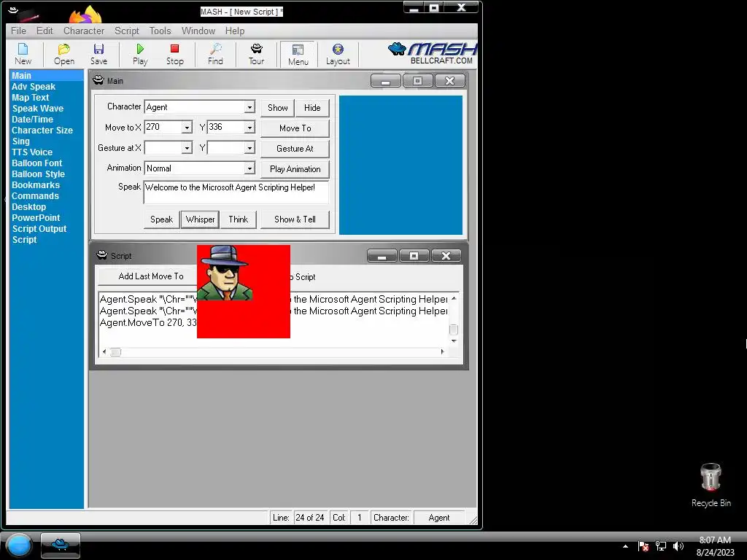Viewport: 747px width, 560px height.
Task: Click the Play Animation button
Action: (x=295, y=169)
